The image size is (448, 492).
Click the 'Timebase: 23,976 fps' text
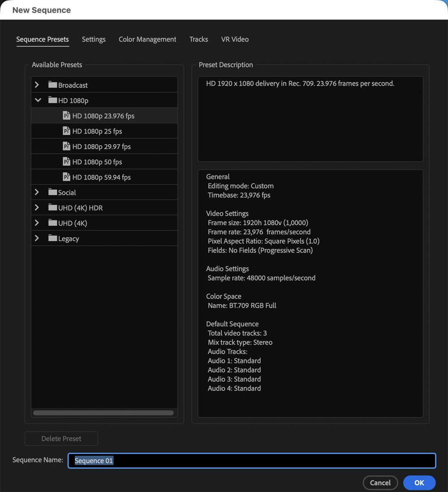[x=239, y=195]
